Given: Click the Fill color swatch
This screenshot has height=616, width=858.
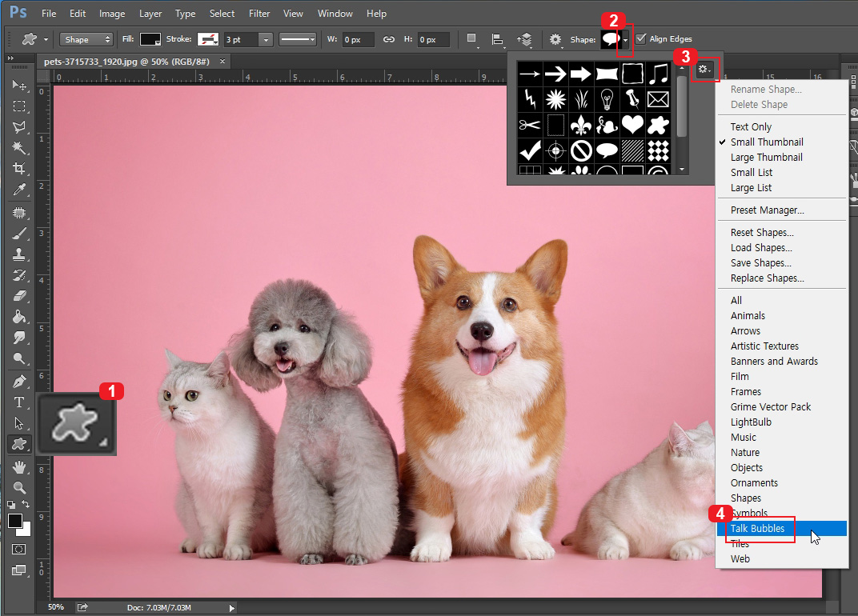Looking at the screenshot, I should tap(150, 39).
